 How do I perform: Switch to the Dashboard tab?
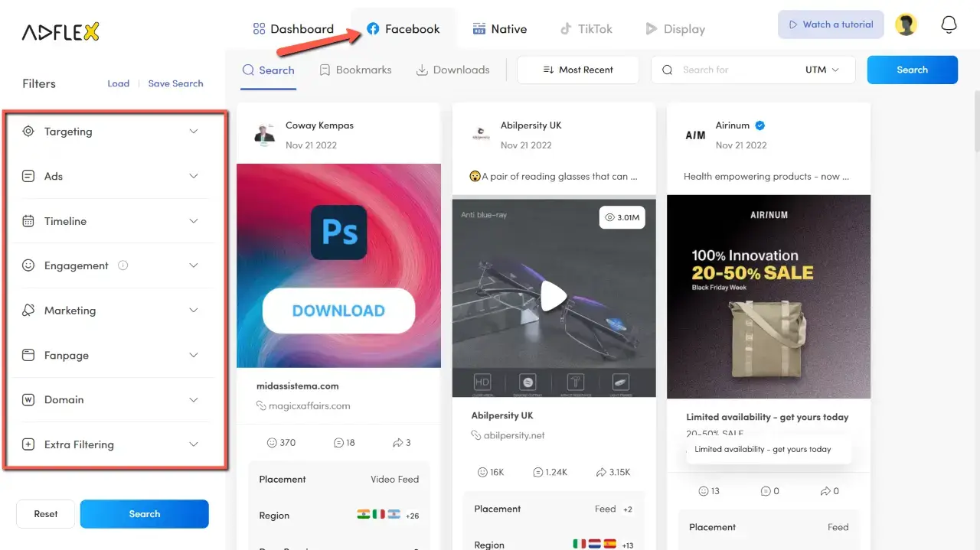(x=293, y=28)
